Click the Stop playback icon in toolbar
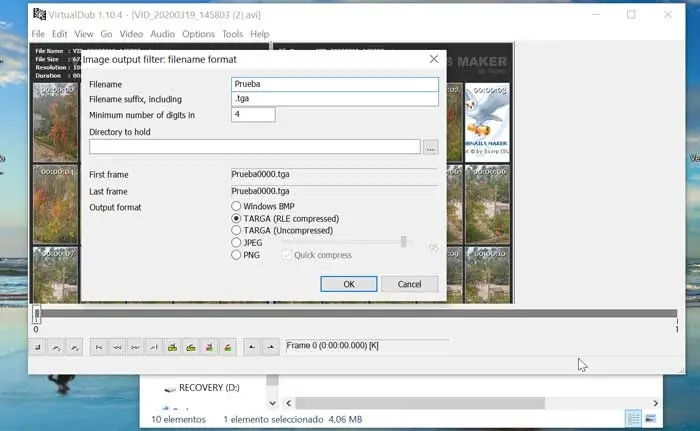The image size is (700, 431). click(x=38, y=347)
